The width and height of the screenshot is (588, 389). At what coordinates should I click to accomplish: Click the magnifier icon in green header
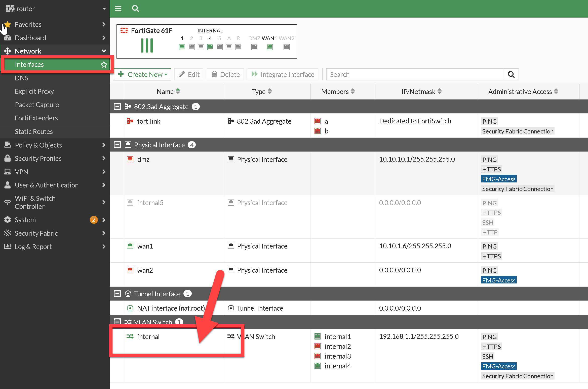[x=135, y=9]
